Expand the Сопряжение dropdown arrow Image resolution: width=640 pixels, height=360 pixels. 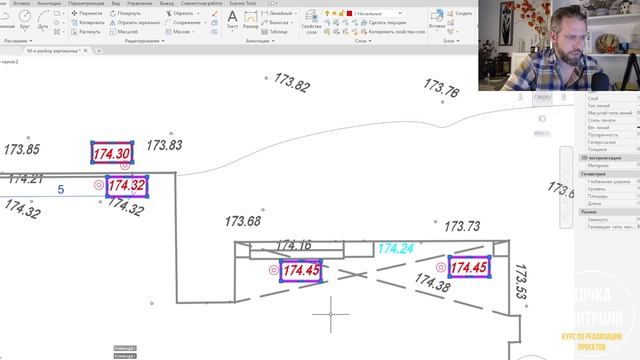click(x=205, y=22)
